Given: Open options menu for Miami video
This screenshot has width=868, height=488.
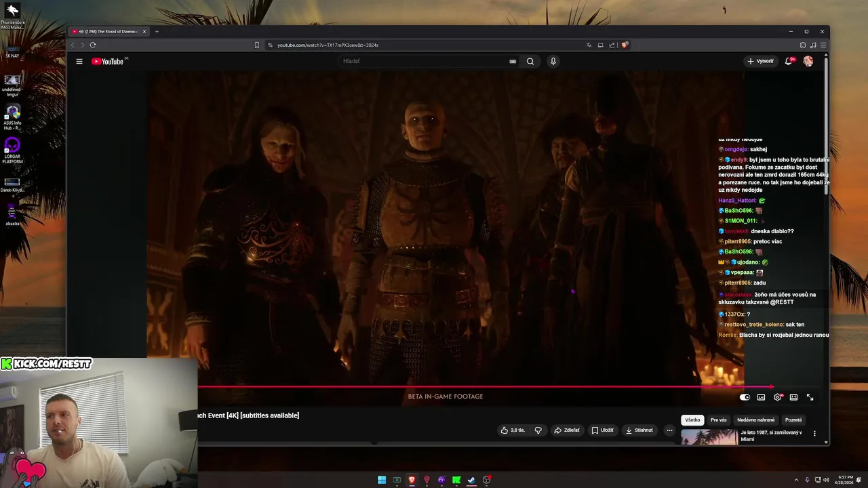Looking at the screenshot, I should [814, 434].
